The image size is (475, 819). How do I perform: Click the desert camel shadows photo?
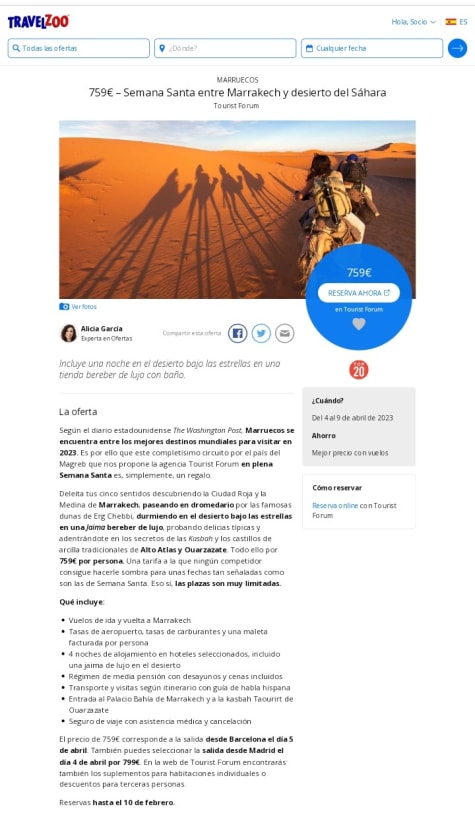(x=183, y=209)
